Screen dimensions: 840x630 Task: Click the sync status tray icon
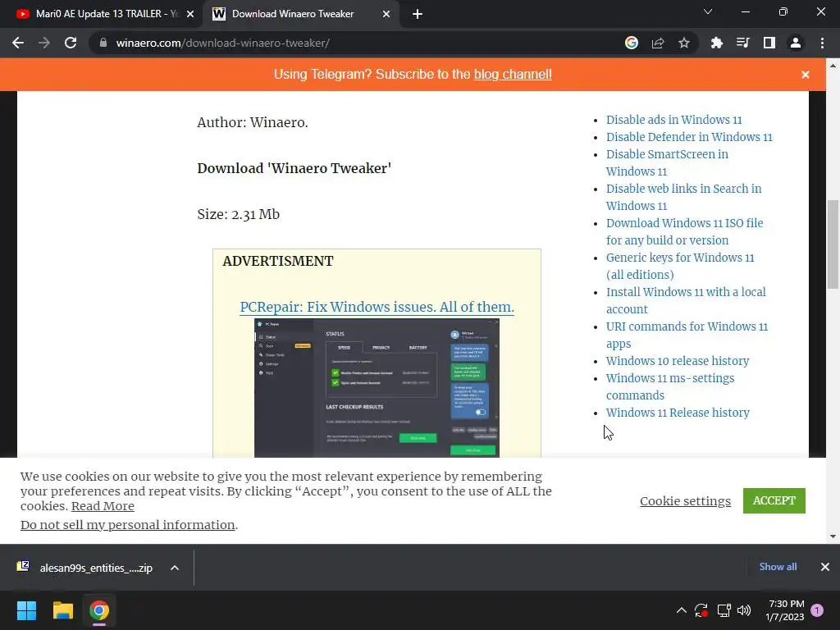701,610
